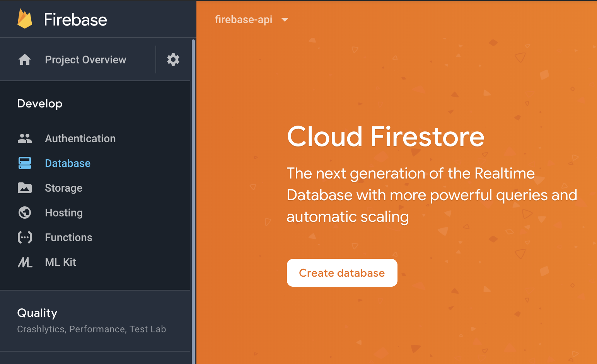The height and width of the screenshot is (364, 597).
Task: Click the Storage folder image icon
Action: click(x=25, y=188)
